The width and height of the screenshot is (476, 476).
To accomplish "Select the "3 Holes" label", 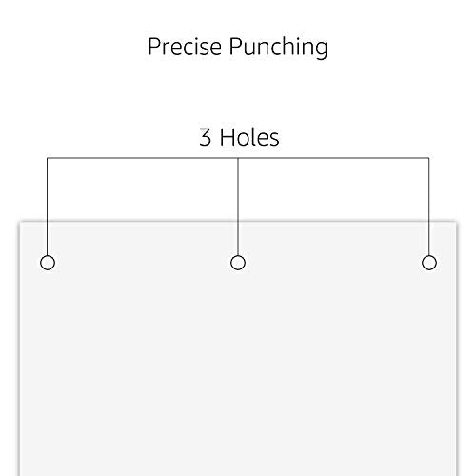I will 239,137.
